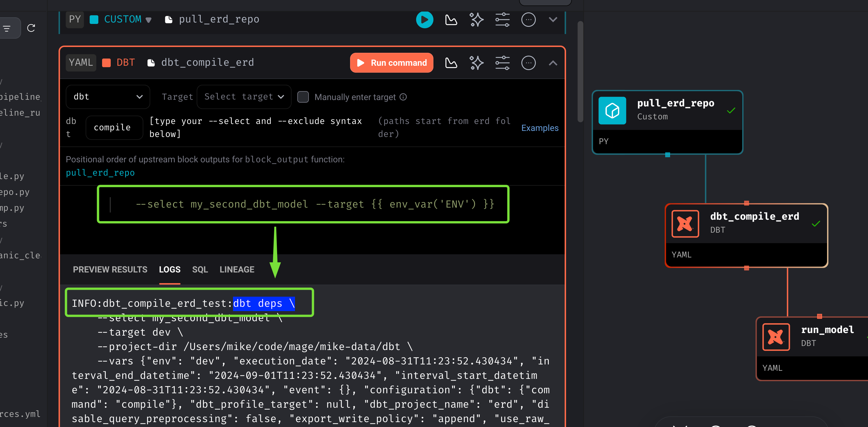
Task: Click the chart icon on the dbt_compile_erd block
Action: pyautogui.click(x=451, y=63)
